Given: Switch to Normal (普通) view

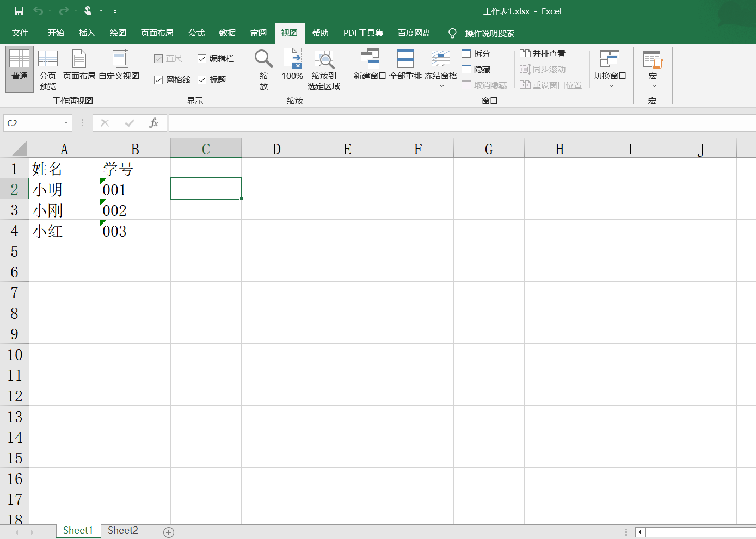Looking at the screenshot, I should pyautogui.click(x=20, y=69).
